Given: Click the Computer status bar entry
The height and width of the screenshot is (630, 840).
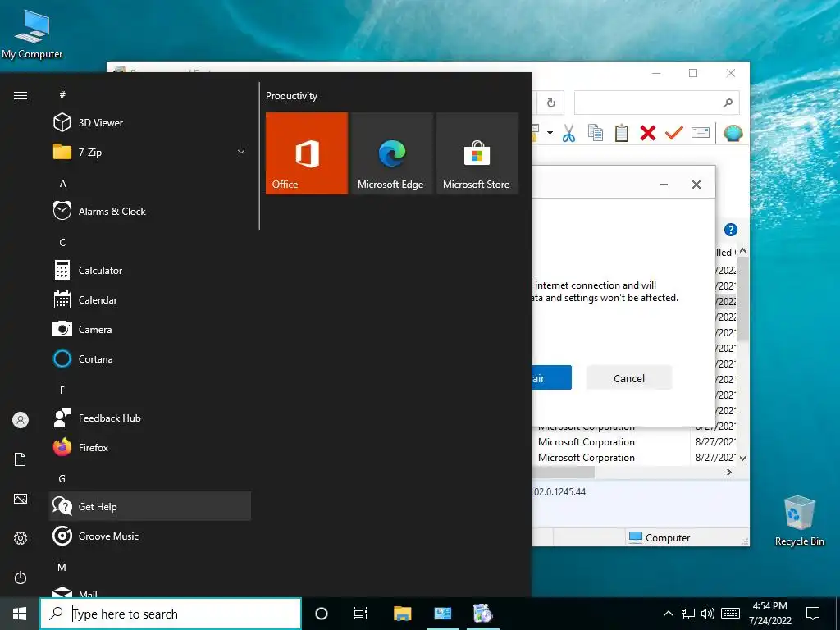Looking at the screenshot, I should (660, 537).
